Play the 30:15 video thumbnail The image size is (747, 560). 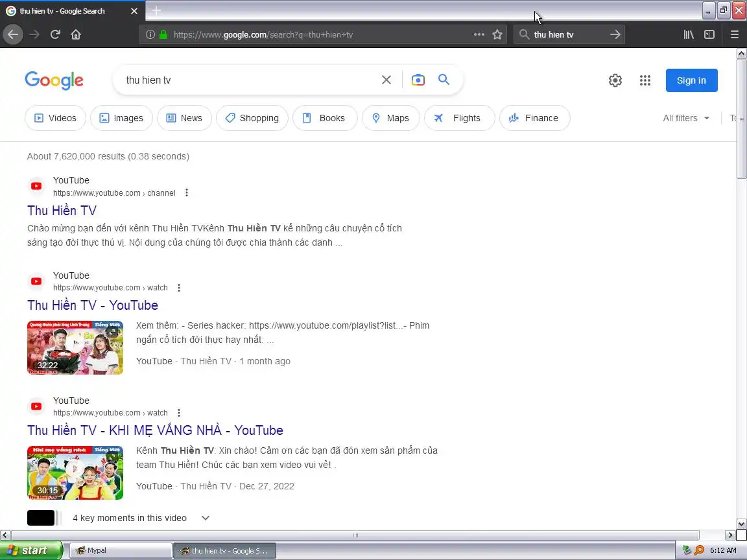point(75,473)
